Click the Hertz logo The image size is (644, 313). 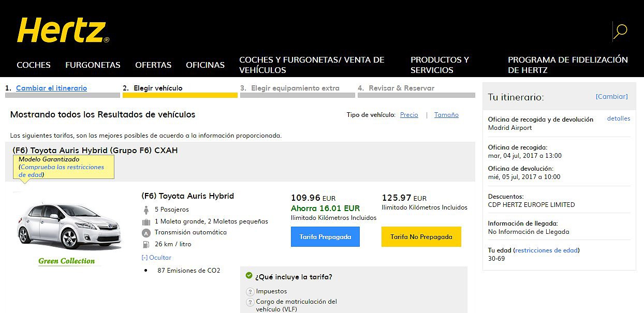pyautogui.click(x=63, y=31)
